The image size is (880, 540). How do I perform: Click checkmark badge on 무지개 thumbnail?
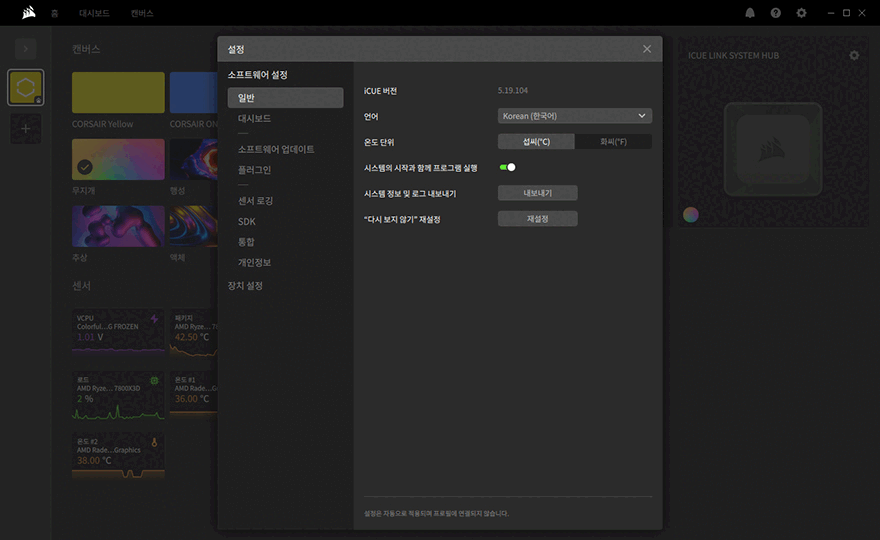pyautogui.click(x=85, y=167)
